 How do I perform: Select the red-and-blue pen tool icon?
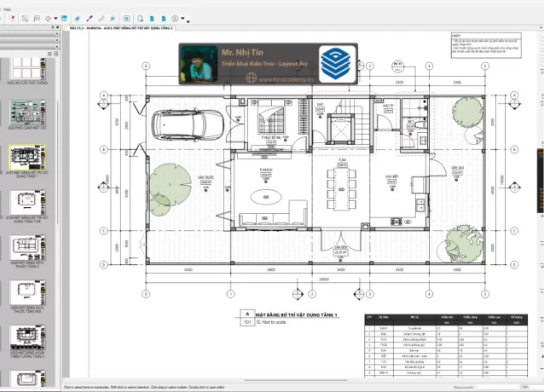click(90, 19)
